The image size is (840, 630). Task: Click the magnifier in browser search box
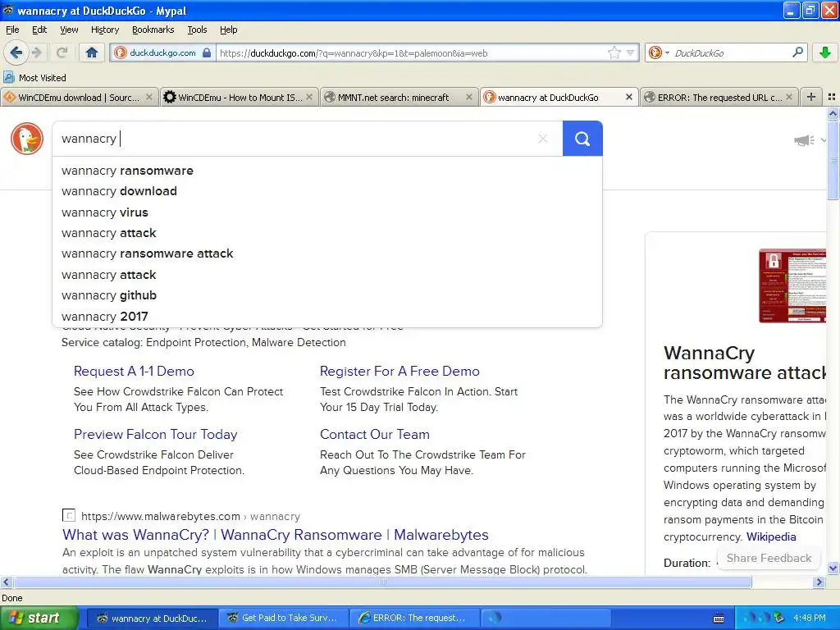click(797, 52)
